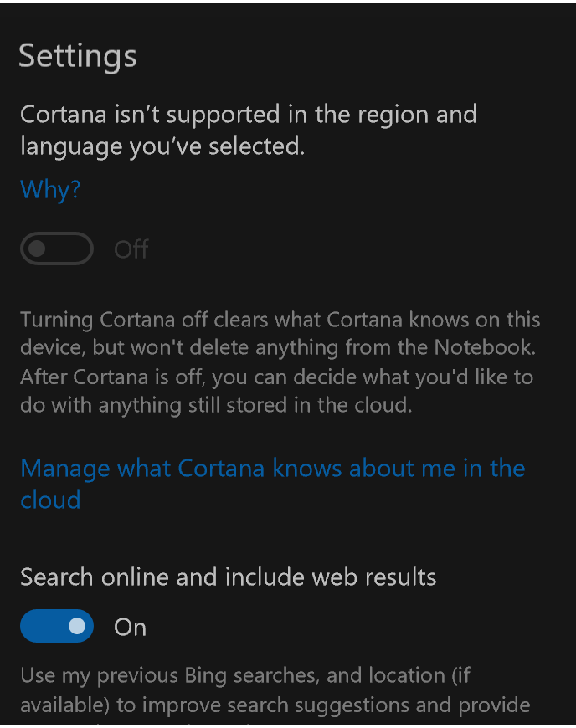Select the word cloud in the link
This screenshot has height=728, width=576.
click(51, 500)
